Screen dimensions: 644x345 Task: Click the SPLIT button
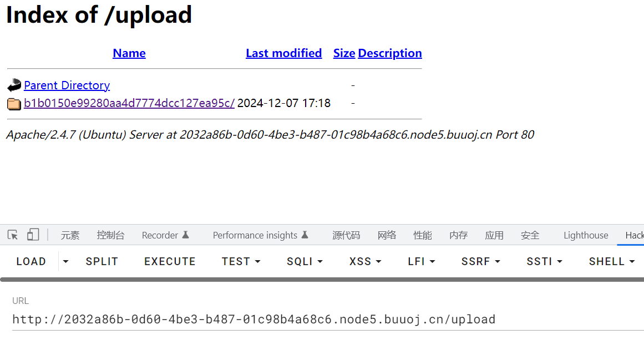(102, 261)
